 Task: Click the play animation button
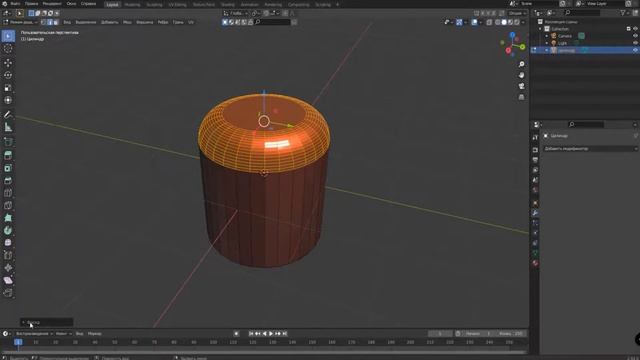coord(271,333)
